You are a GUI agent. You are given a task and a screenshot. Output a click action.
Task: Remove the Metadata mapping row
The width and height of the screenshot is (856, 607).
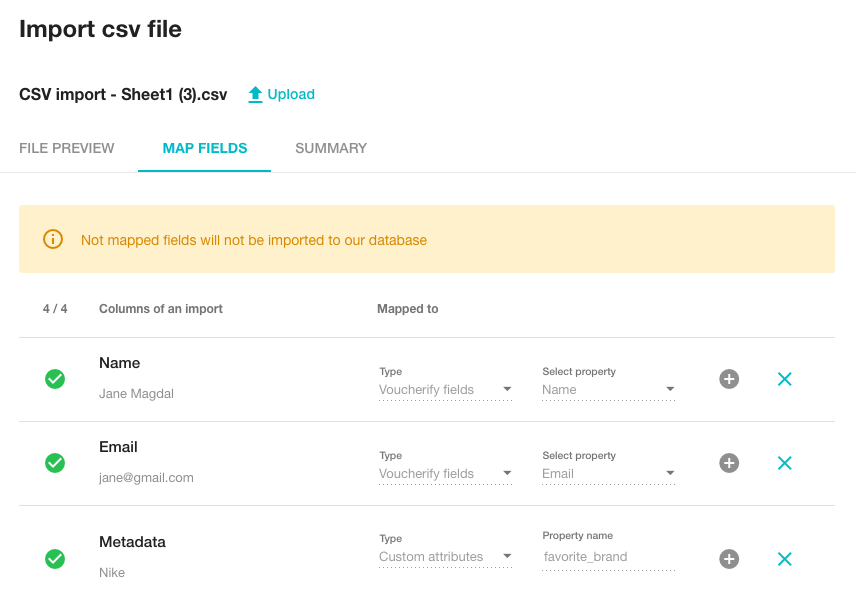coord(785,559)
